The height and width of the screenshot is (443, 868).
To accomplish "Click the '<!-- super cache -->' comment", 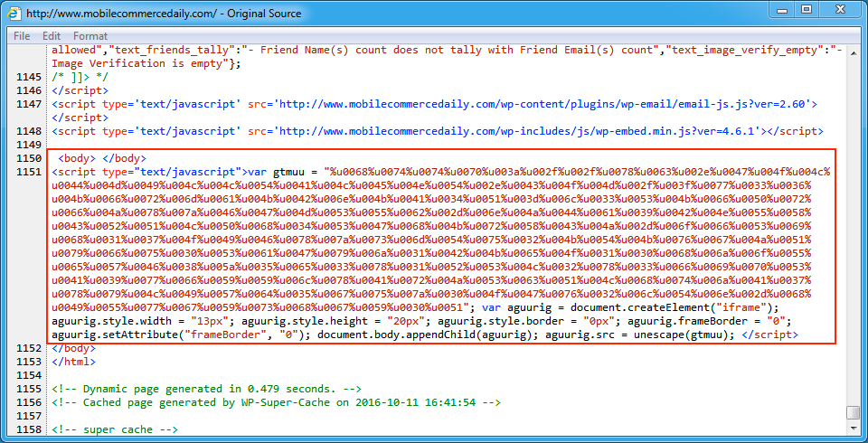I will [115, 429].
